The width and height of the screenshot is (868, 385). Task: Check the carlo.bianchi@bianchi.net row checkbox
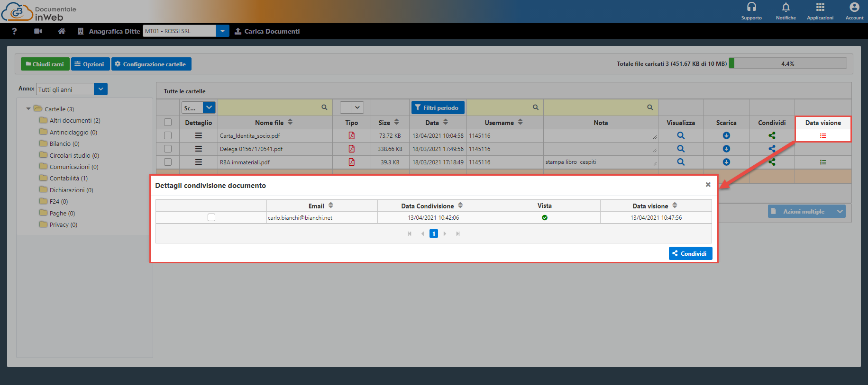click(x=211, y=217)
